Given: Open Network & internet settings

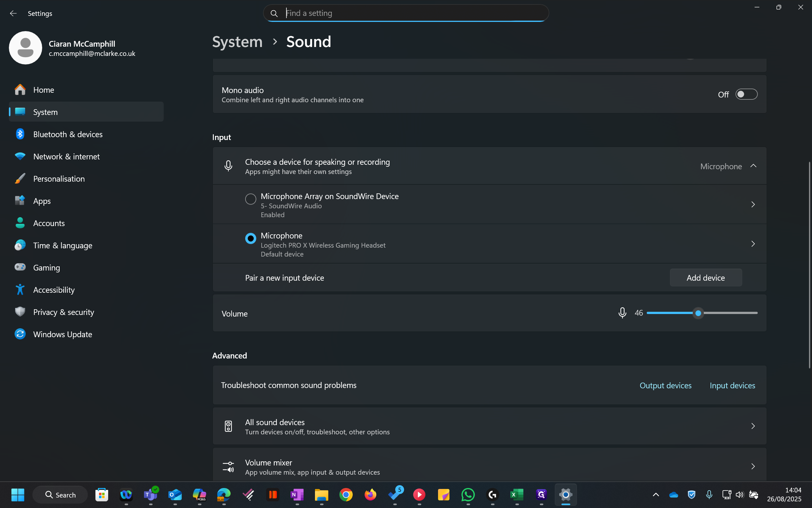Looking at the screenshot, I should point(86,156).
